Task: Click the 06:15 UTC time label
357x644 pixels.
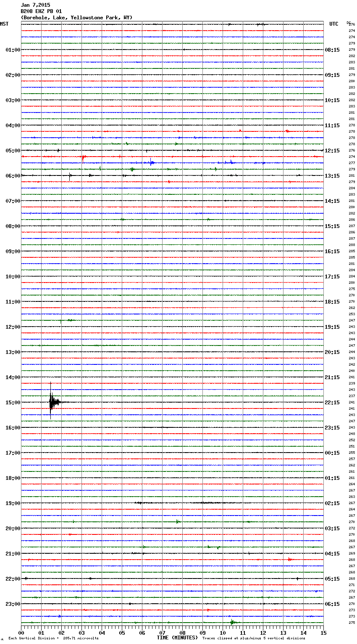Action: coord(332,604)
